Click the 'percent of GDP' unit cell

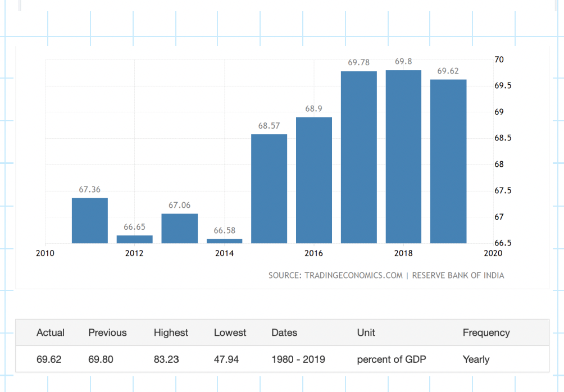[392, 359]
